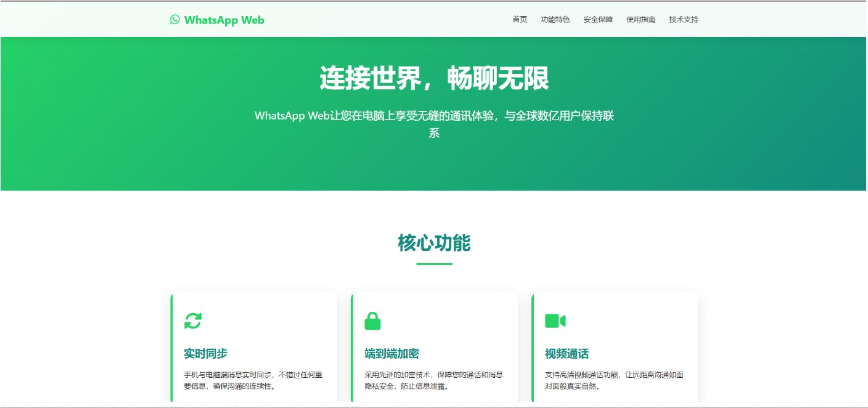
Task: Click the 视频通话 card description text
Action: 614,380
